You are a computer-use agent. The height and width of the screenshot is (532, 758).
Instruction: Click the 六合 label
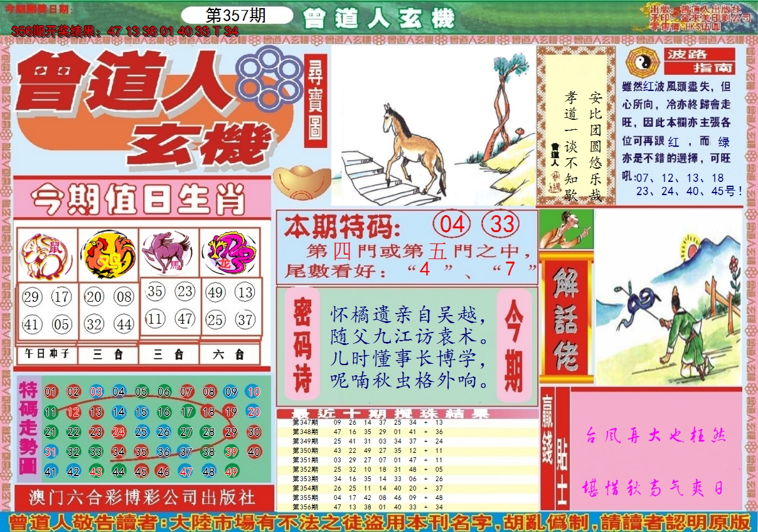[x=229, y=354]
